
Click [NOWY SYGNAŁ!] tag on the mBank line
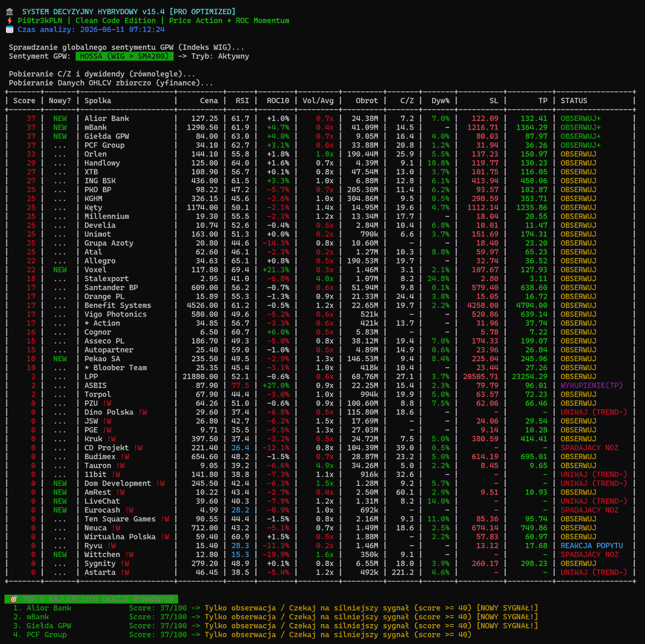507,617
